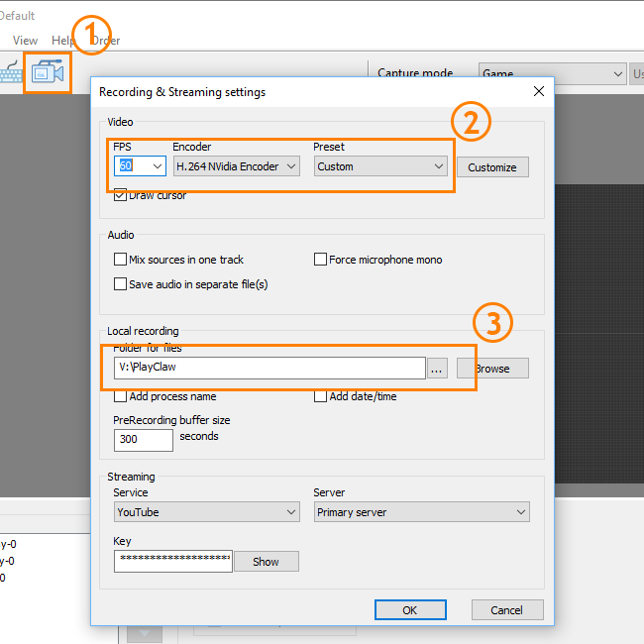Image resolution: width=644 pixels, height=644 pixels.
Task: Enable Force microphone mono
Action: point(320,260)
